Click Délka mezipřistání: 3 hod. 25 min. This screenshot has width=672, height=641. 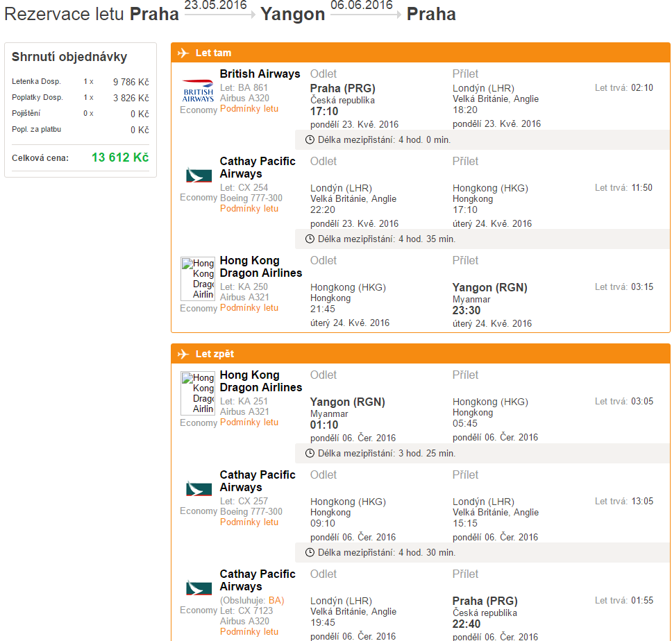[387, 453]
